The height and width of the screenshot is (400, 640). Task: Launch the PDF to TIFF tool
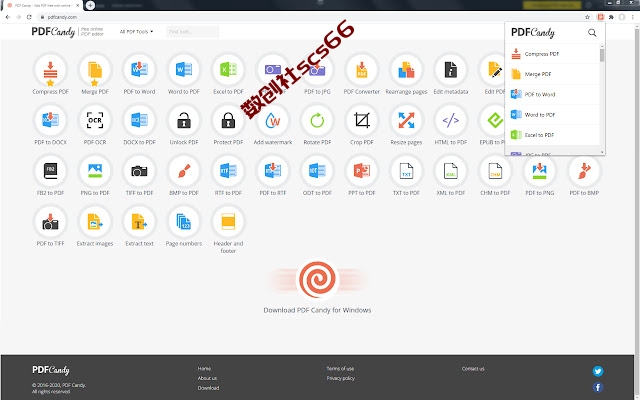(50, 226)
